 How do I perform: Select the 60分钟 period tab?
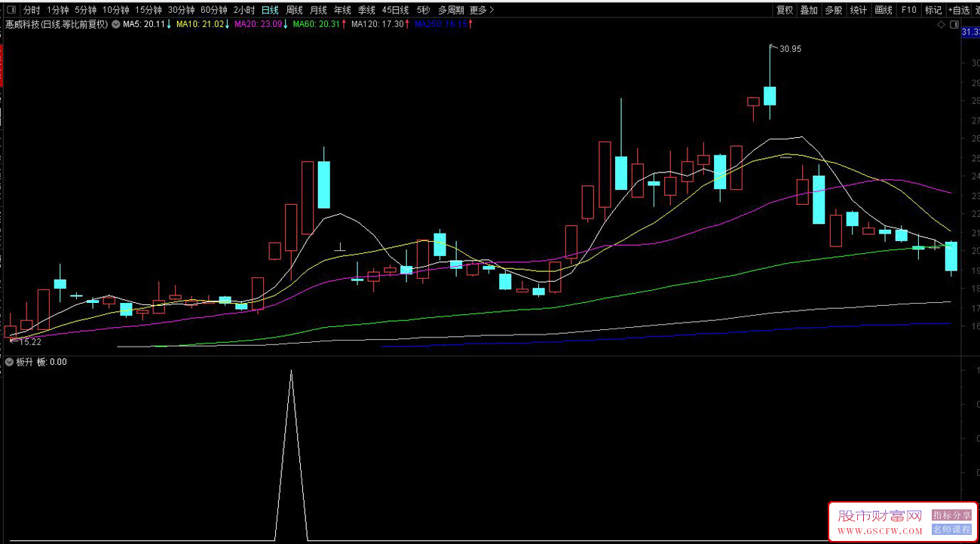pyautogui.click(x=213, y=11)
